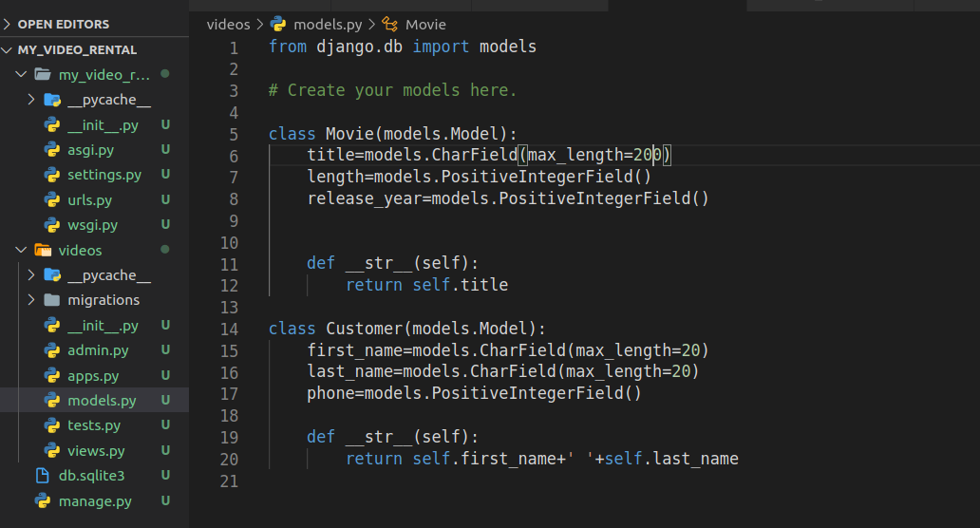Open db.sqlite3 in the explorer
This screenshot has height=528, width=980.
click(x=92, y=476)
